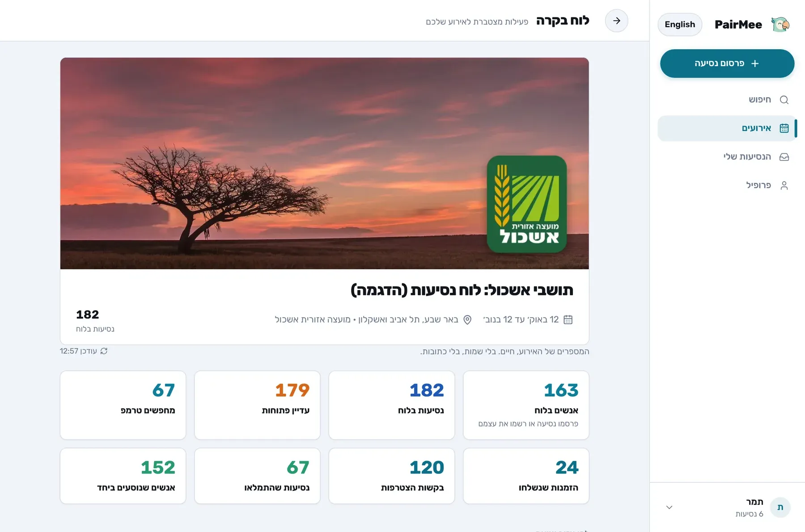Click the PairMee brand name link
This screenshot has width=805, height=532.
(738, 25)
